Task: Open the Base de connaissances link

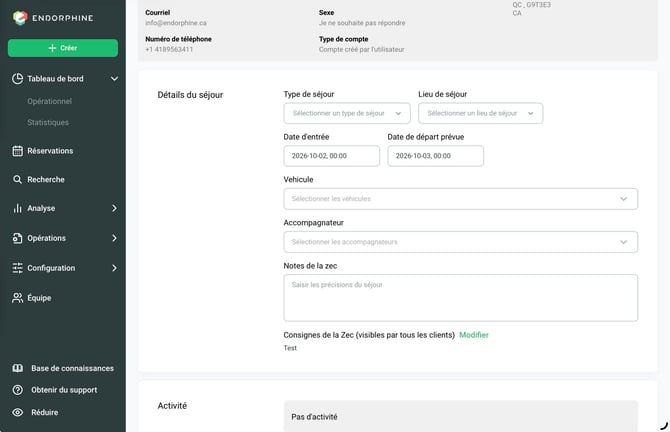Action: [x=72, y=368]
